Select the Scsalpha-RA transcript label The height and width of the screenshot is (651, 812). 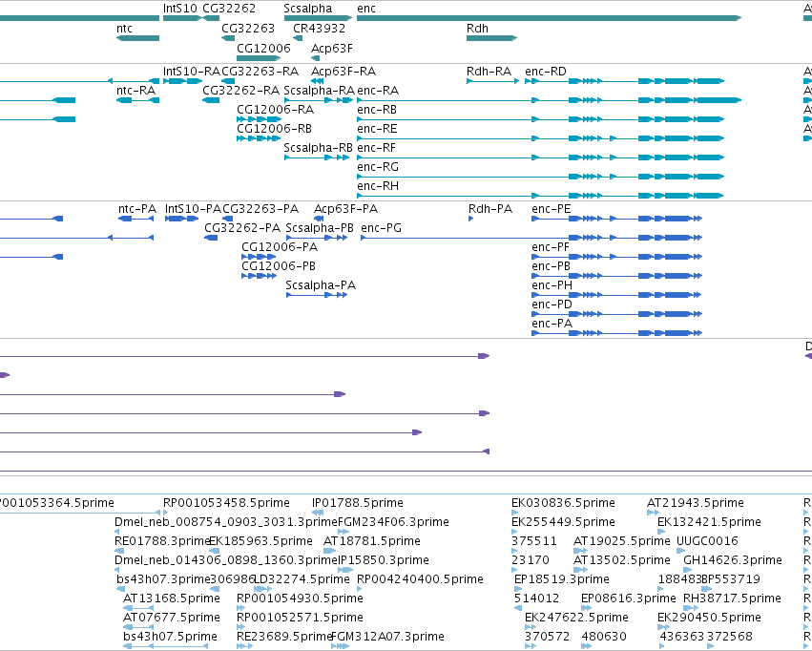[x=319, y=91]
